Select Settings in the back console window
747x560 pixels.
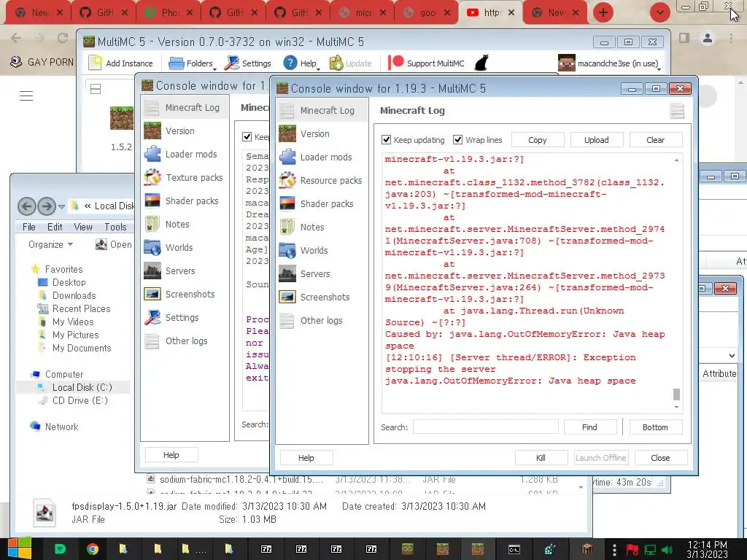185,318
